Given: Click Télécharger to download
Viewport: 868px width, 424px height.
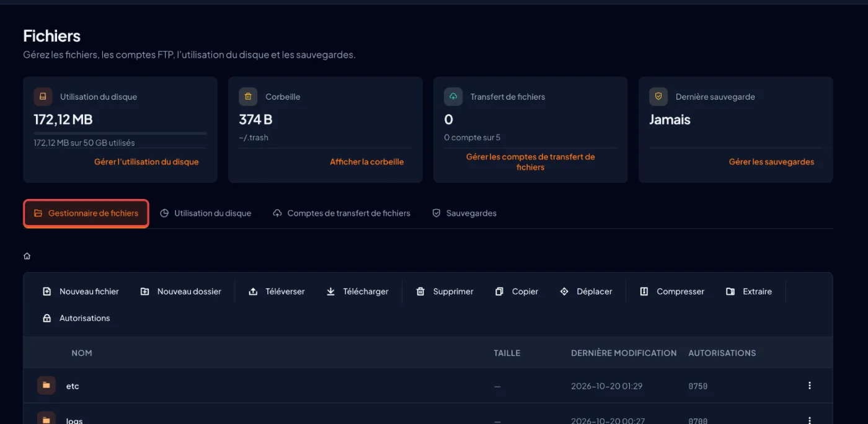Looking at the screenshot, I should (x=358, y=291).
